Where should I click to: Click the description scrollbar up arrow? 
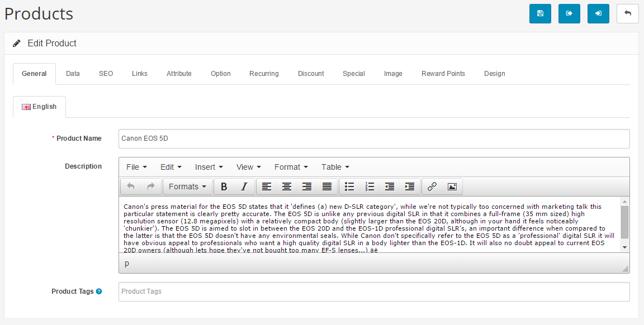click(x=624, y=202)
